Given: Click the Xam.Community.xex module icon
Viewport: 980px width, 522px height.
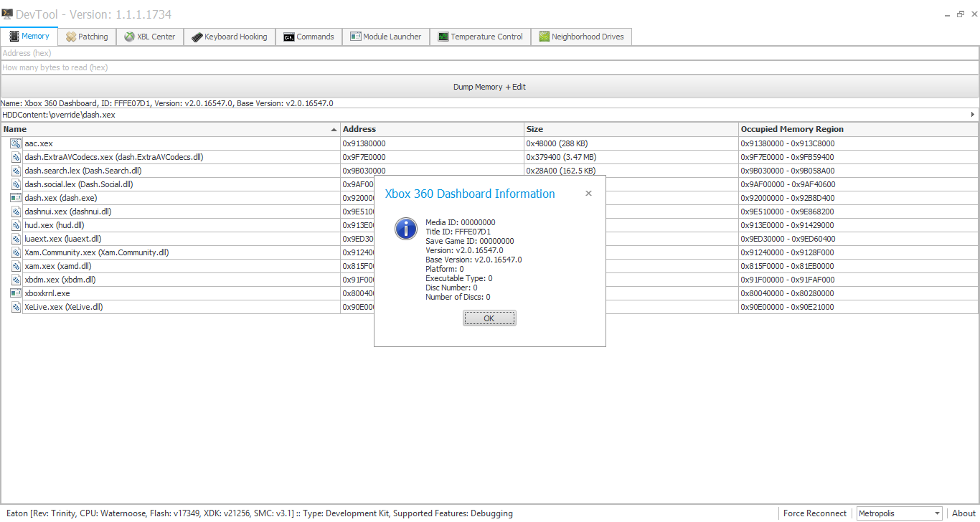Looking at the screenshot, I should tap(16, 252).
